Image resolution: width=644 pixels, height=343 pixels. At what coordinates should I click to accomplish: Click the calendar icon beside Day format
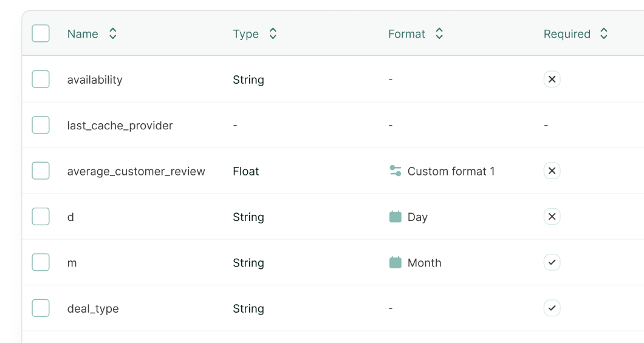coord(395,217)
